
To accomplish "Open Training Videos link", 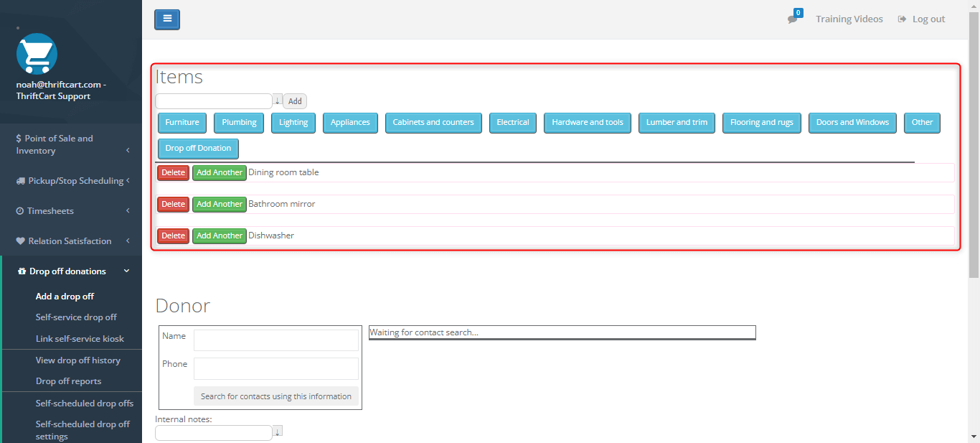I will [849, 19].
